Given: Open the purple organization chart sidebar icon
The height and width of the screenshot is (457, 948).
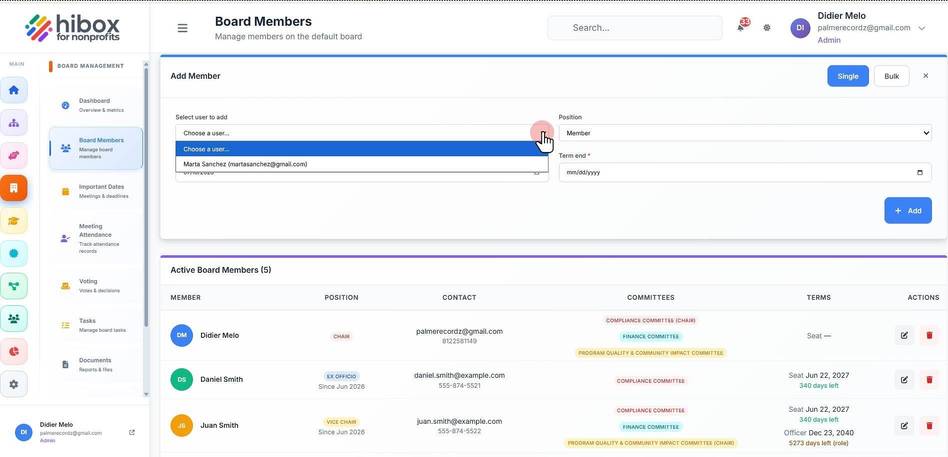Looking at the screenshot, I should pos(14,123).
